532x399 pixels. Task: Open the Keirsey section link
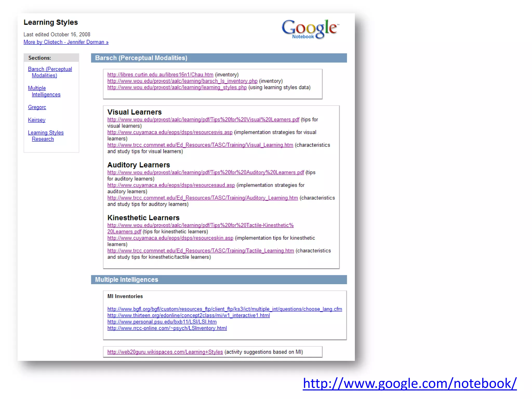[37, 120]
